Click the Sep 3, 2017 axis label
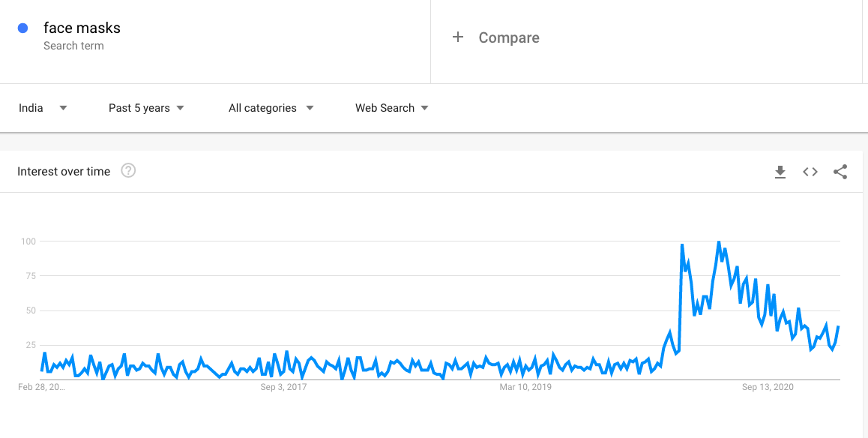Image resolution: width=868 pixels, height=438 pixels. tap(283, 387)
